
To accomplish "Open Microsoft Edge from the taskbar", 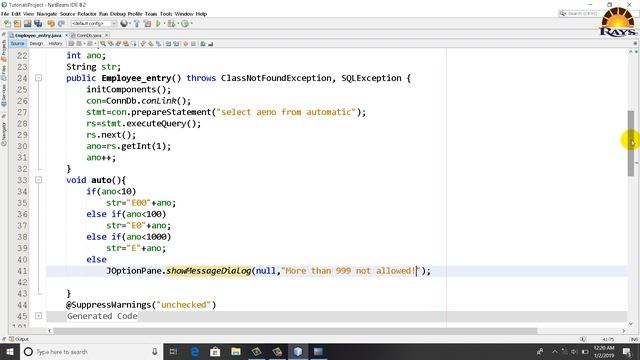I will (195, 351).
